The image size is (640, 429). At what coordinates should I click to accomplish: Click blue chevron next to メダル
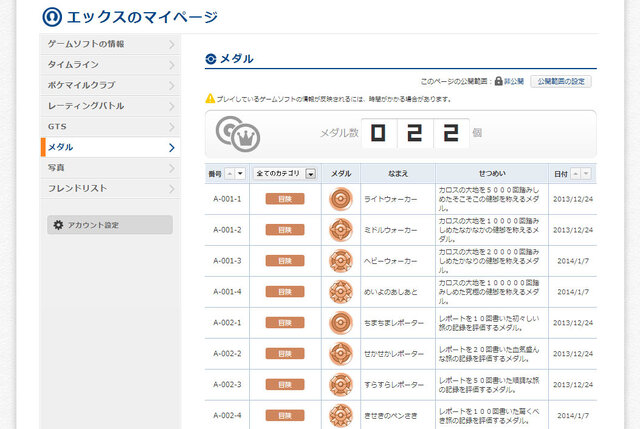(172, 148)
